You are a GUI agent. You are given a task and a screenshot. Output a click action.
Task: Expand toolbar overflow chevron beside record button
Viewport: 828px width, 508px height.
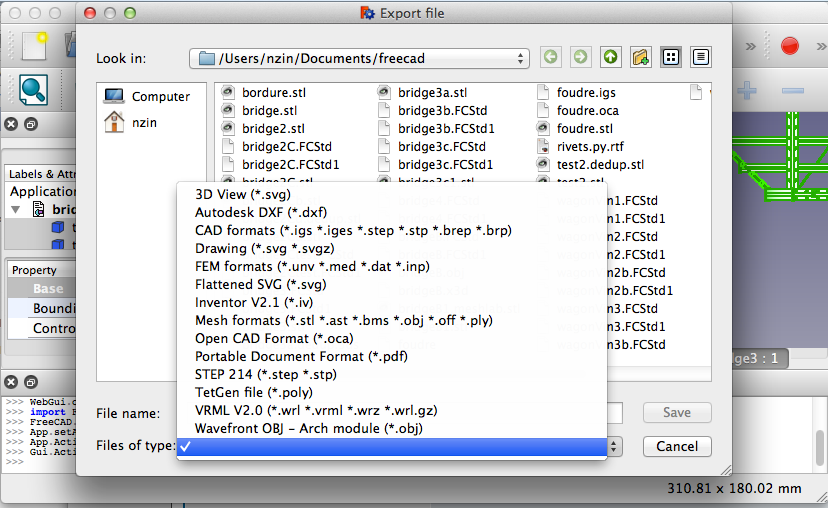tap(750, 46)
